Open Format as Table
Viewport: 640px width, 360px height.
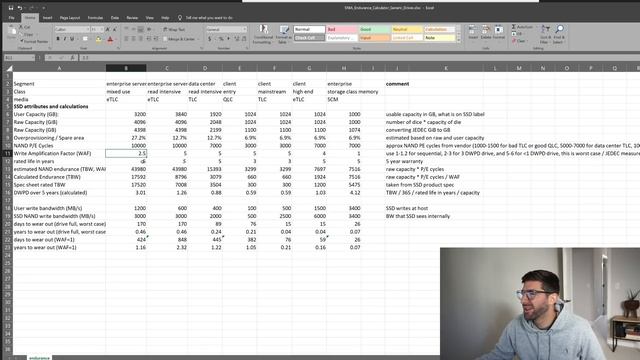(x=283, y=34)
